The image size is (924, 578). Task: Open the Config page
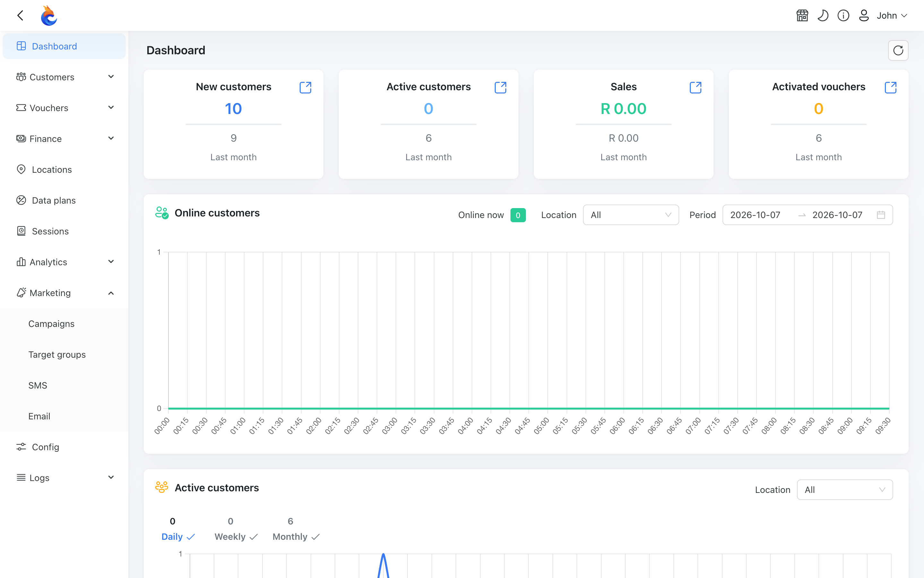coord(64,447)
